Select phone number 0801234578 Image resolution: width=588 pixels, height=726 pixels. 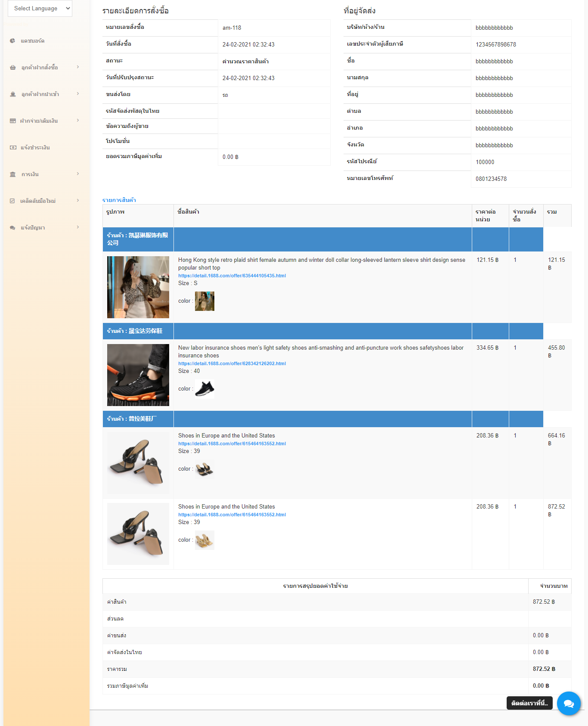(491, 179)
